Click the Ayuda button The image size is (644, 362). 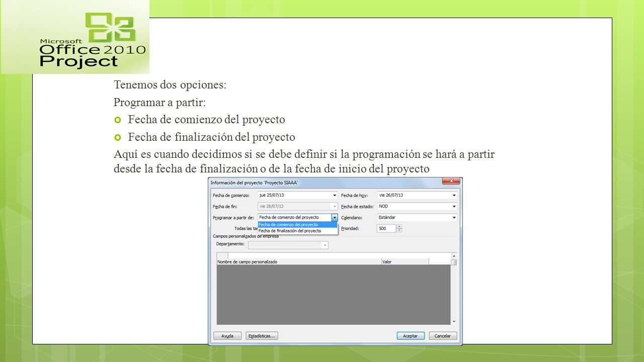[227, 336]
